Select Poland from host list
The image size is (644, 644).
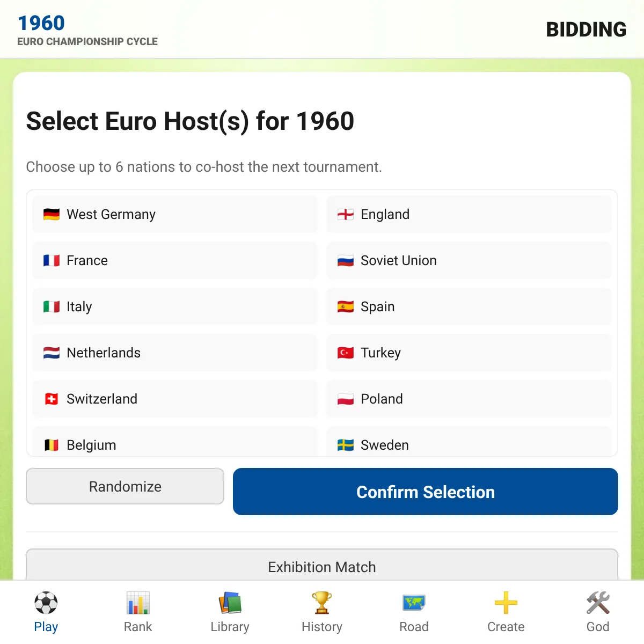coord(469,399)
